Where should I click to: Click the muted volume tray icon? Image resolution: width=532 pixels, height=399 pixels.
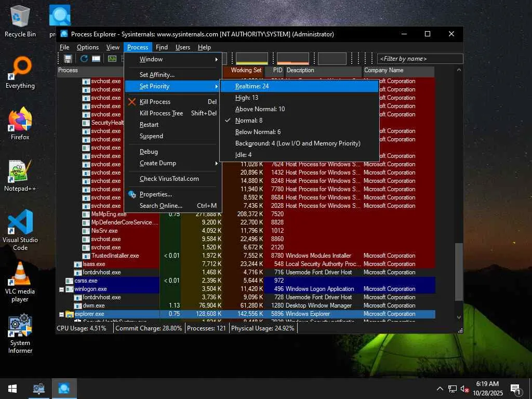tap(464, 389)
